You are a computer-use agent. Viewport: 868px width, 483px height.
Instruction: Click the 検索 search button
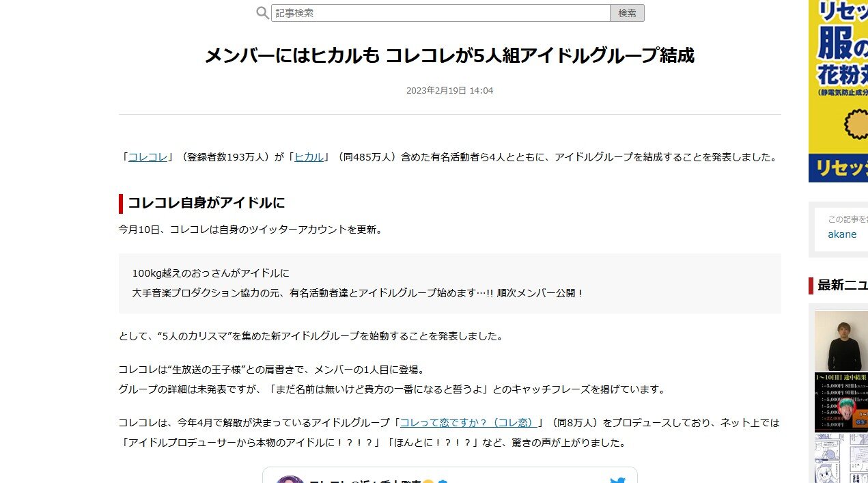point(627,13)
